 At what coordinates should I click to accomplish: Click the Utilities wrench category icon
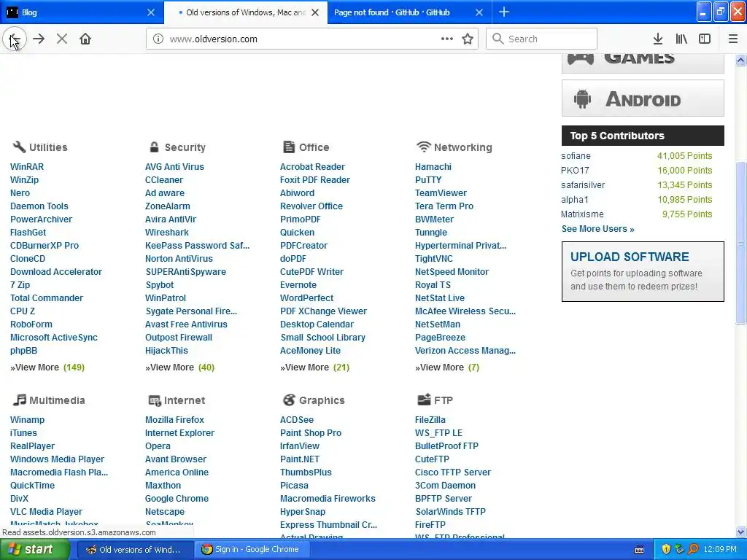[18, 147]
